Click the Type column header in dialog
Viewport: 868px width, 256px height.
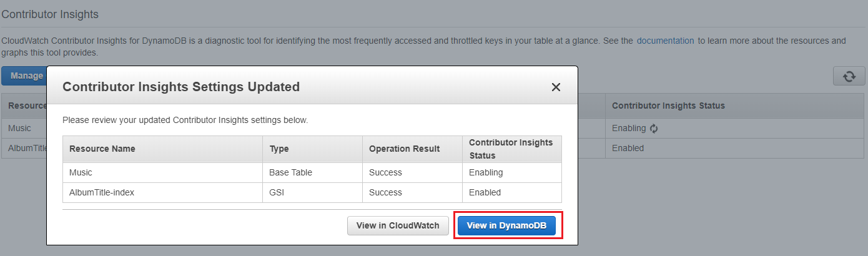313,149
